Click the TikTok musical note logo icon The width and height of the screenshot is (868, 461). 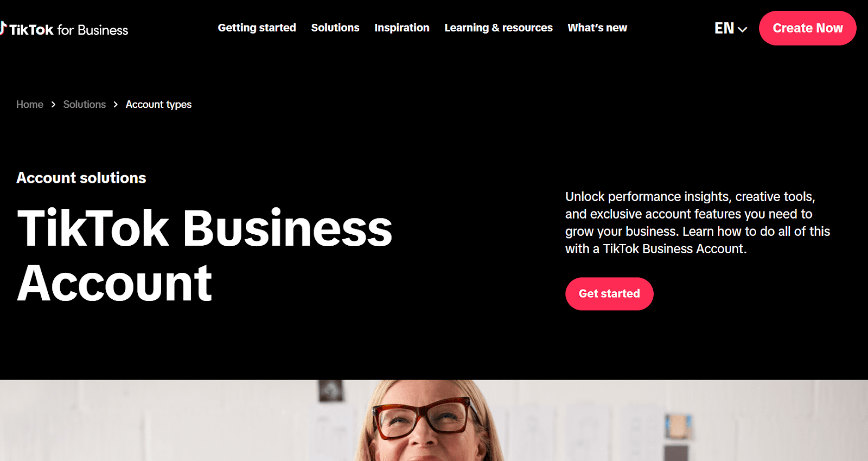(x=3, y=28)
